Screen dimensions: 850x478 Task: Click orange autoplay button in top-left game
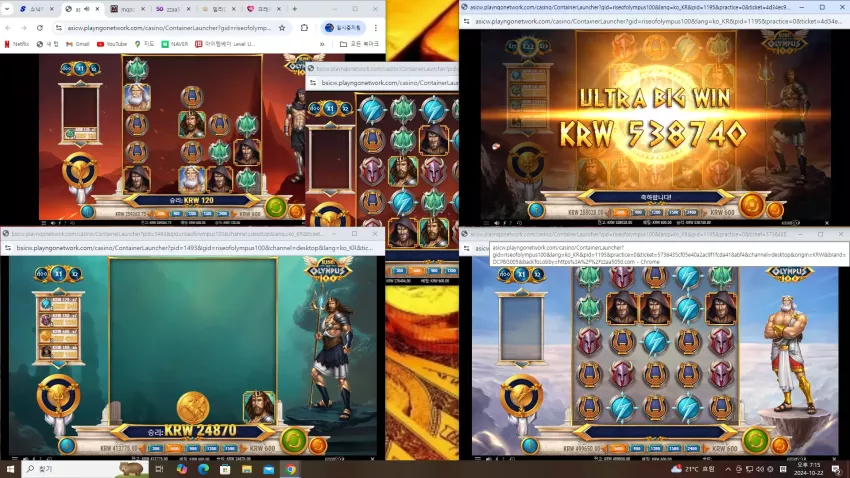coord(295,211)
